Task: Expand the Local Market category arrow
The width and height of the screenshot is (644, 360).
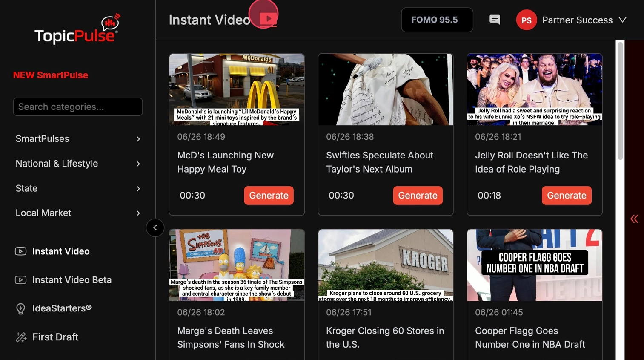Action: pyautogui.click(x=138, y=213)
